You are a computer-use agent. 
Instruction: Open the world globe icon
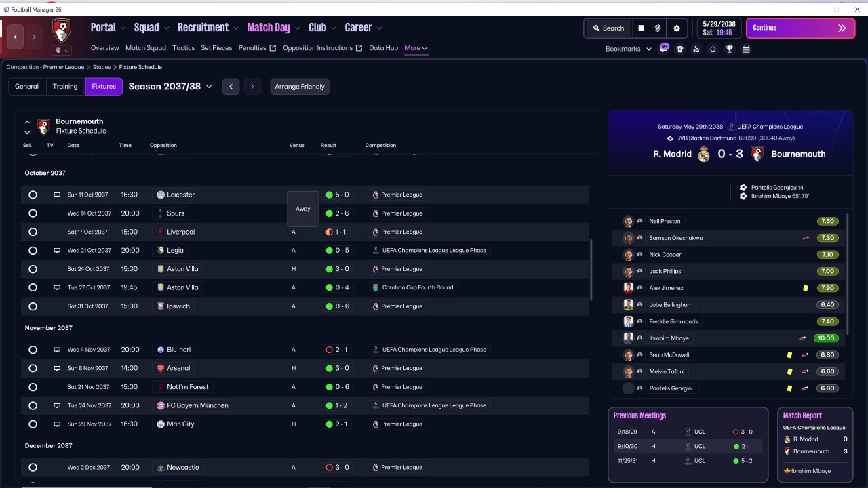coord(658,28)
